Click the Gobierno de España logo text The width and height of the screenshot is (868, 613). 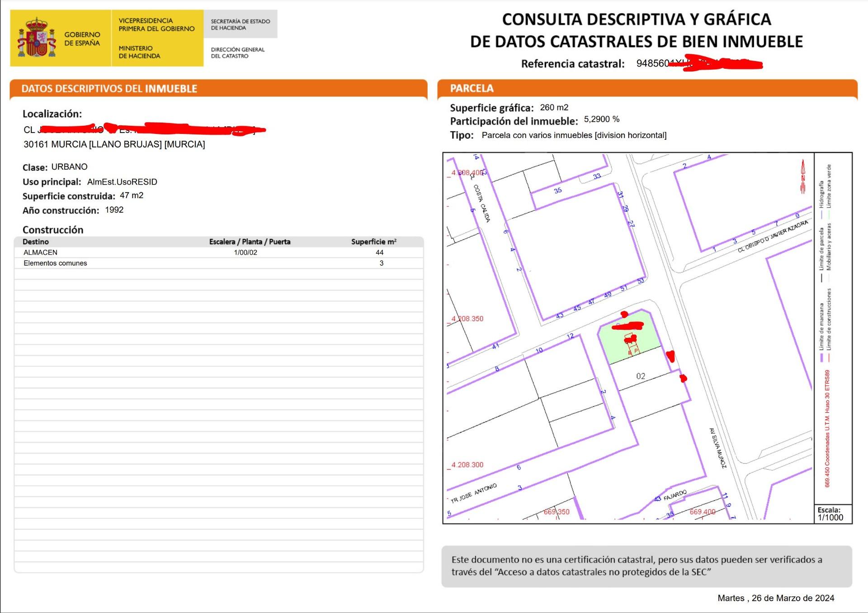(x=82, y=38)
